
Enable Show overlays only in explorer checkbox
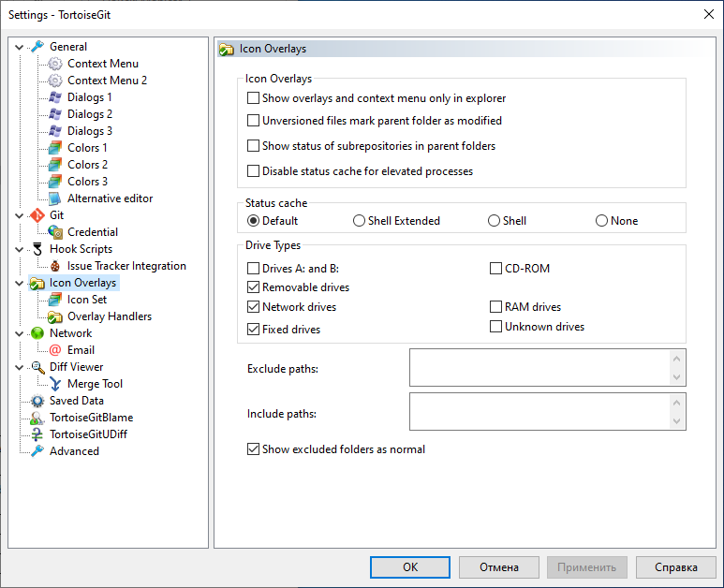pyautogui.click(x=253, y=98)
